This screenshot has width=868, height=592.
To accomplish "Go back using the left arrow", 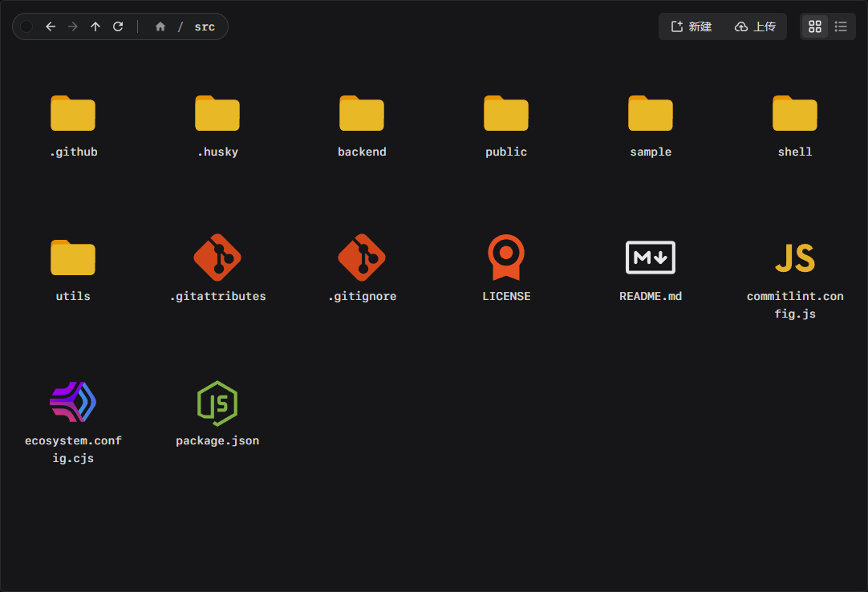I will (x=51, y=26).
